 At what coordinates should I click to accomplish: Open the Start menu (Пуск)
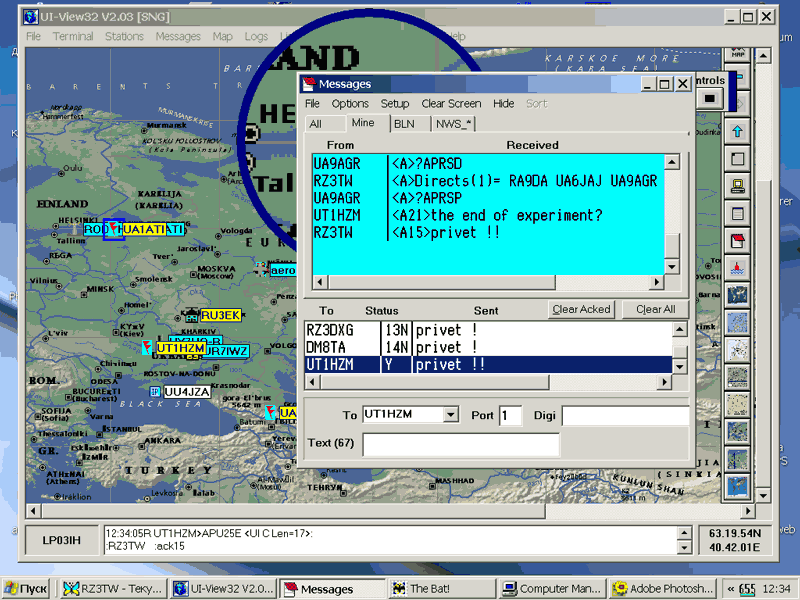[x=26, y=589]
